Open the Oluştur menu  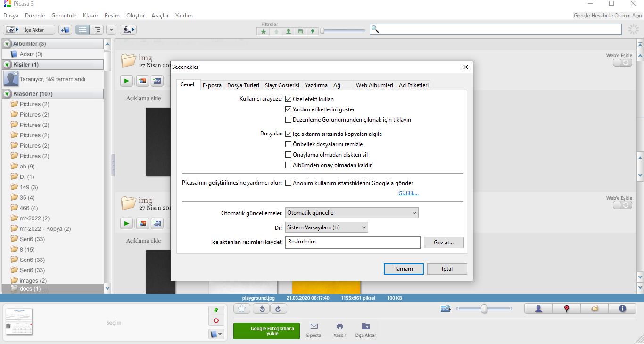(x=135, y=16)
